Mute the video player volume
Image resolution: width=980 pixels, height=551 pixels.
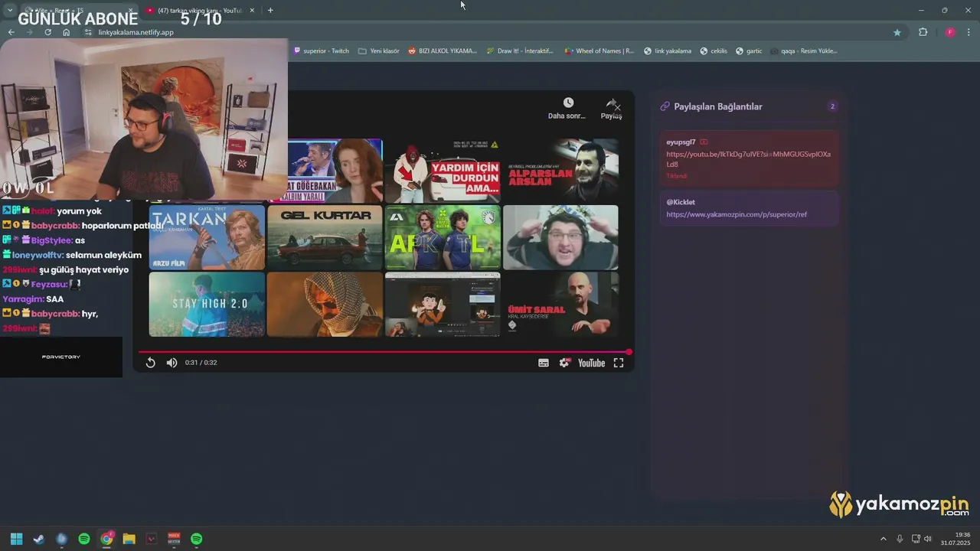tap(171, 363)
